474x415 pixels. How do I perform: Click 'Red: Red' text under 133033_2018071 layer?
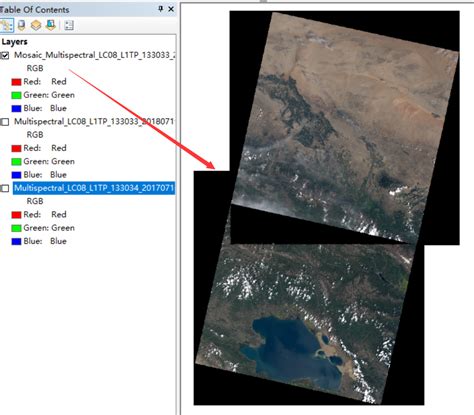tap(45, 148)
